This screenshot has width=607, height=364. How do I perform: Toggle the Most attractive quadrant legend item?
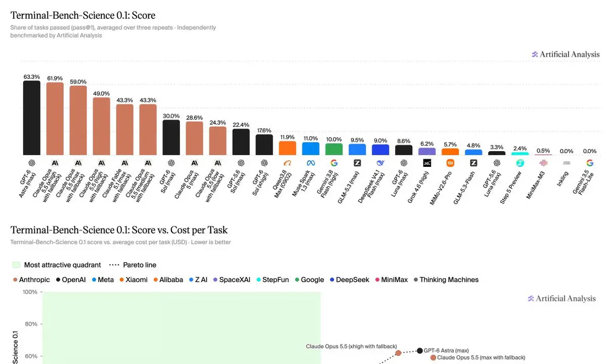(57, 265)
